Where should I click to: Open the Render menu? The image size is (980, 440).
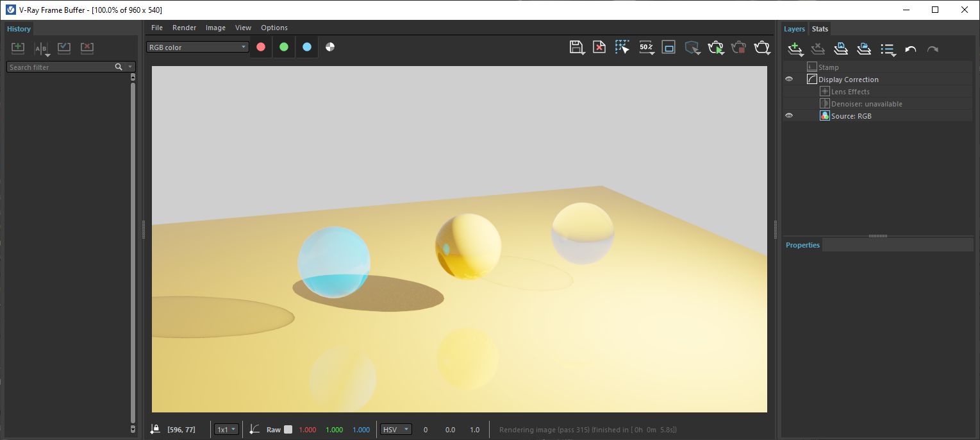tap(184, 28)
